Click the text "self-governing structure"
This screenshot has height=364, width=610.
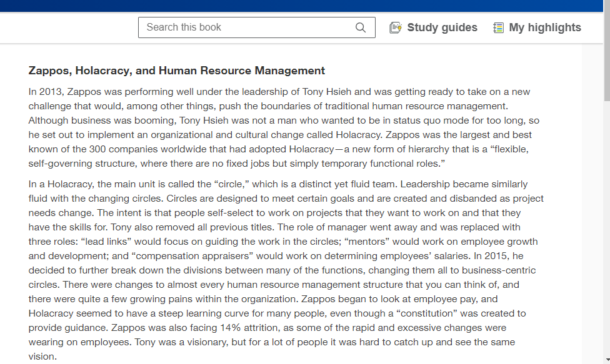coord(82,164)
